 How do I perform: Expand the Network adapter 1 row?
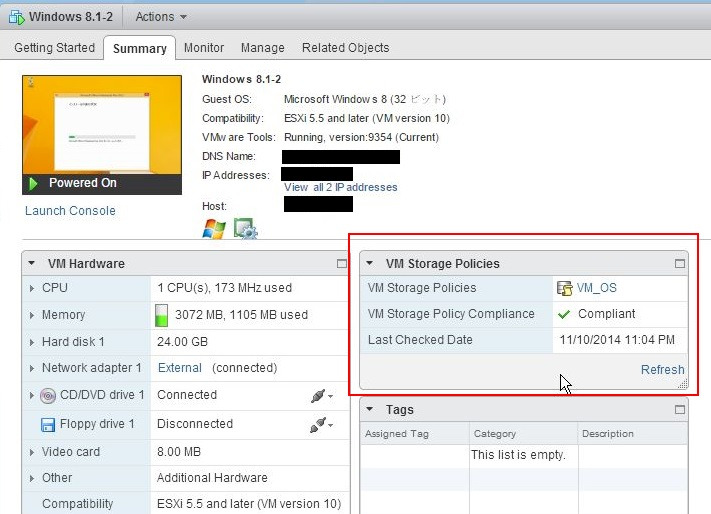coord(31,369)
